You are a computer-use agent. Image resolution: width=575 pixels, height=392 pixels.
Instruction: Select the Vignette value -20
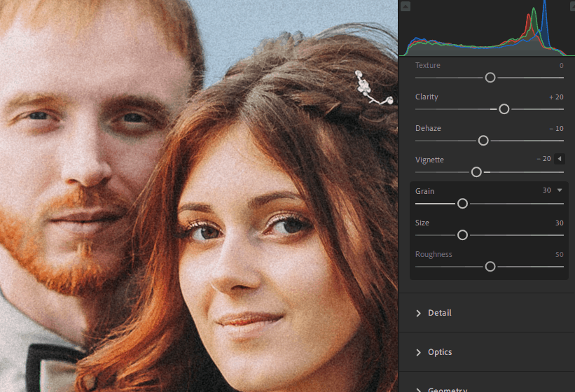pyautogui.click(x=543, y=160)
